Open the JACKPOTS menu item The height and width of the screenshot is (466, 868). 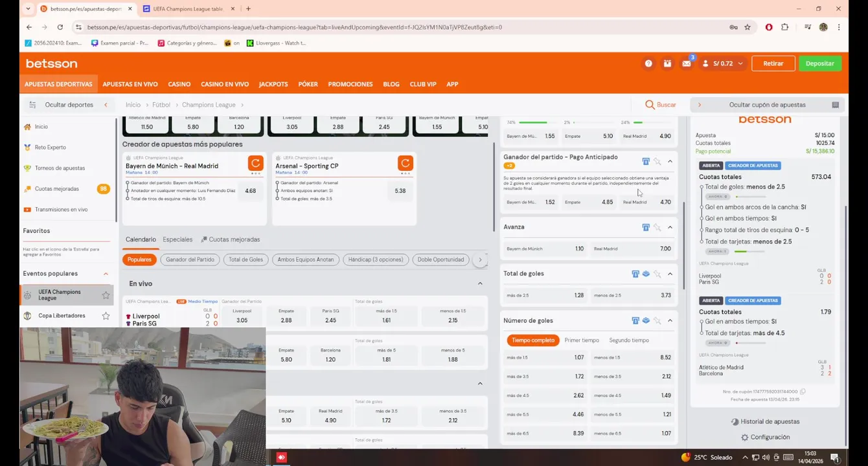[x=273, y=84]
